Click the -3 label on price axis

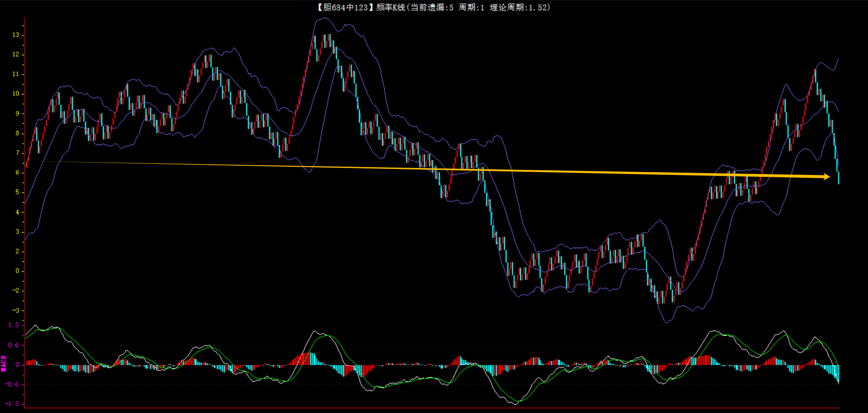tap(16, 310)
